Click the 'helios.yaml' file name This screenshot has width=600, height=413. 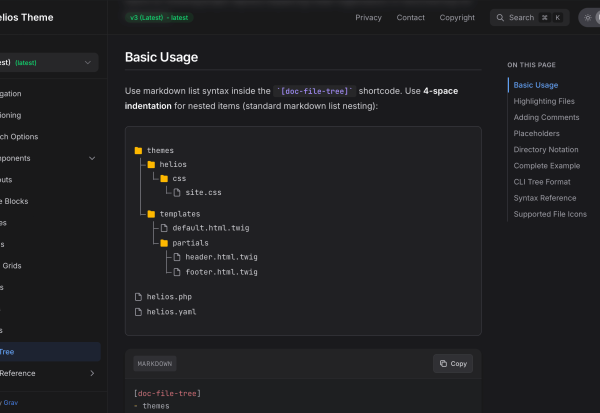point(171,312)
